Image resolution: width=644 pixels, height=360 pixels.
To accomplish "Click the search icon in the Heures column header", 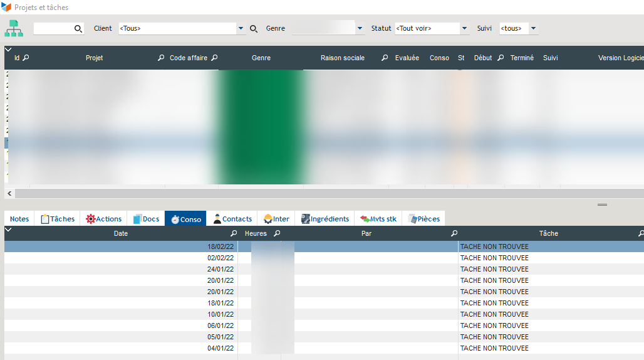I will point(277,233).
